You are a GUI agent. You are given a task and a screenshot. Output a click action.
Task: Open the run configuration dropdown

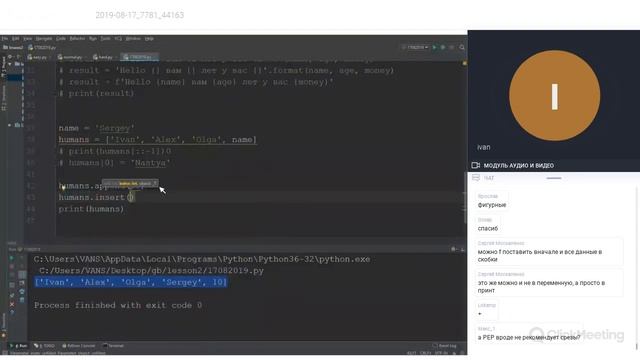point(416,47)
